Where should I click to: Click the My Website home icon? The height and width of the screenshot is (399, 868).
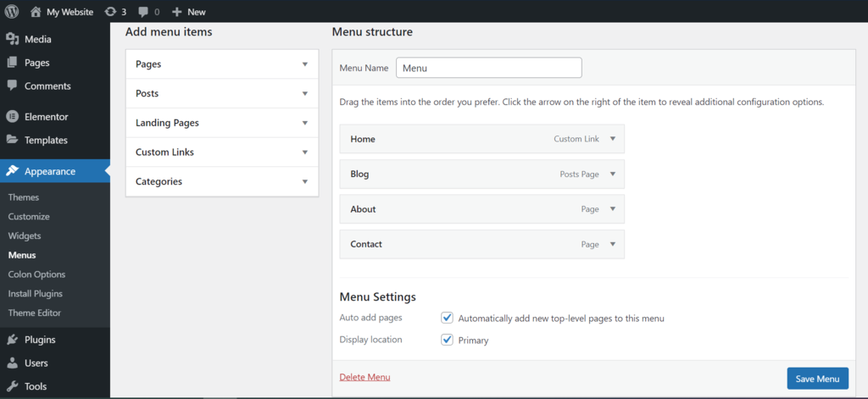click(x=36, y=12)
